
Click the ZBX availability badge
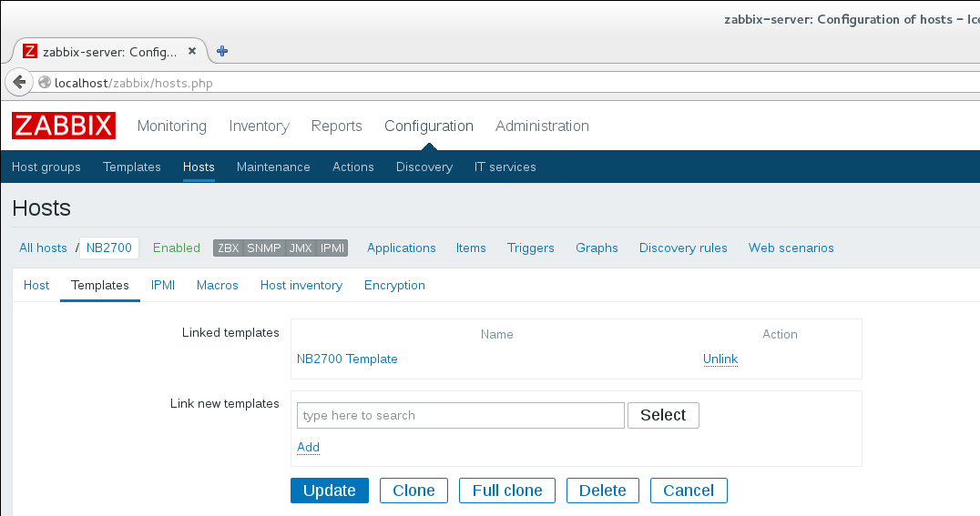point(228,248)
